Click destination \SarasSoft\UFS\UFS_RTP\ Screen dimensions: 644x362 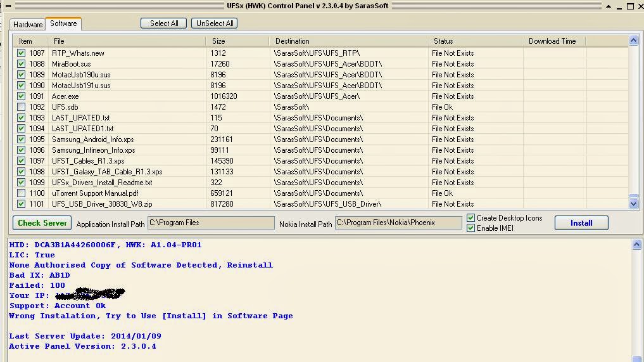317,53
